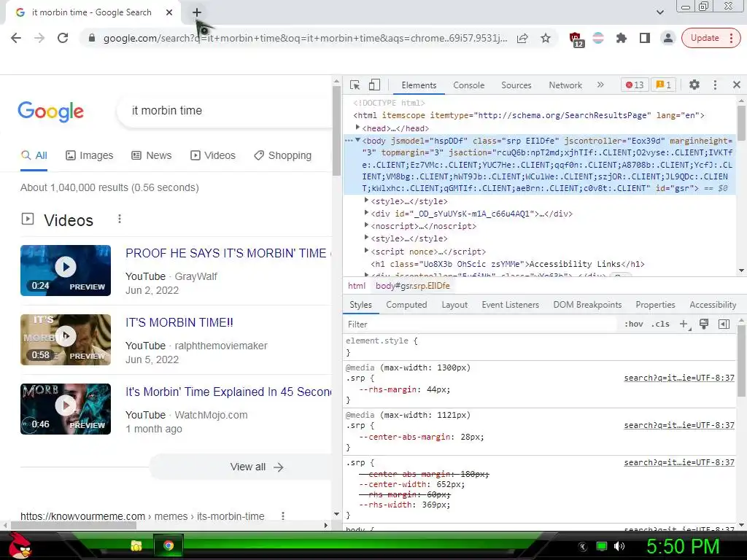Close the DevTools panel

(737, 85)
